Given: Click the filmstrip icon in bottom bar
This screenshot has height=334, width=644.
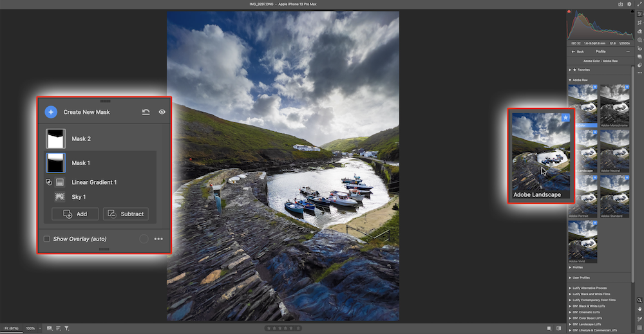Looking at the screenshot, I should pos(50,328).
